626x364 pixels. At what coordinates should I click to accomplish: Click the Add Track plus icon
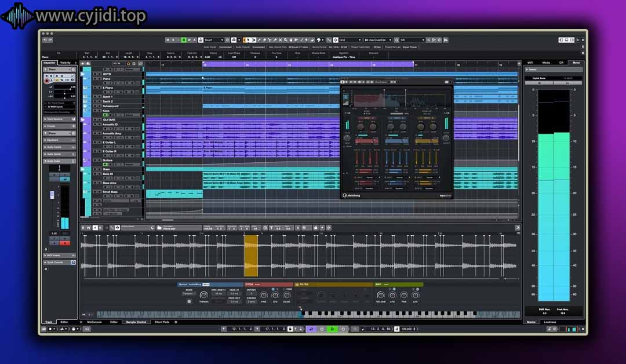[x=83, y=63]
